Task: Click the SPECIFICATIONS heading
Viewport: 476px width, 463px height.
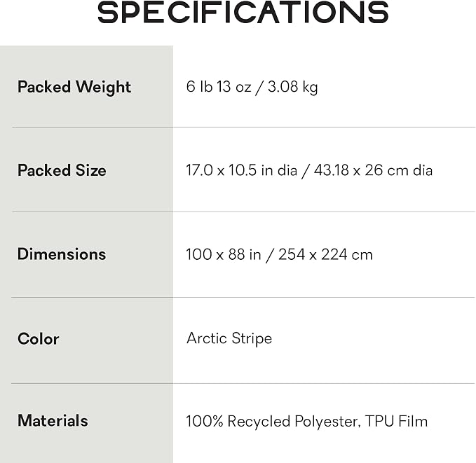Action: (x=243, y=12)
